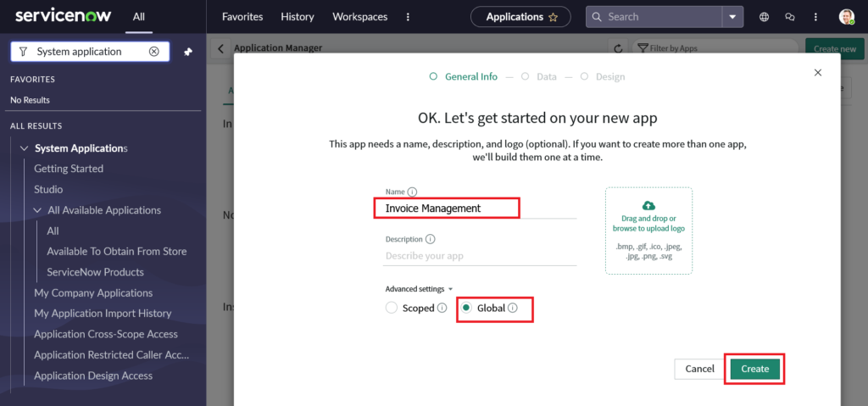Screen dimensions: 868x406
Task: Go back from Application Manager
Action: point(220,49)
